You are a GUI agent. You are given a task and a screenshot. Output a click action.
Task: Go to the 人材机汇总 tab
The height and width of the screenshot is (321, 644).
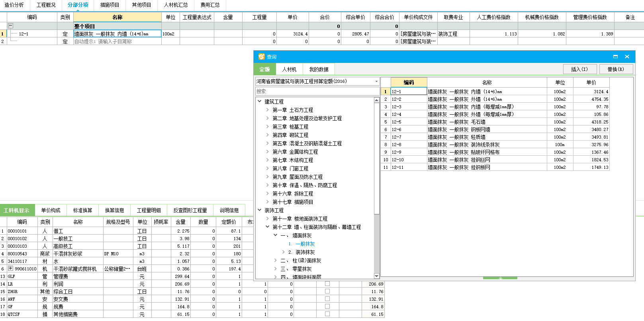176,5
